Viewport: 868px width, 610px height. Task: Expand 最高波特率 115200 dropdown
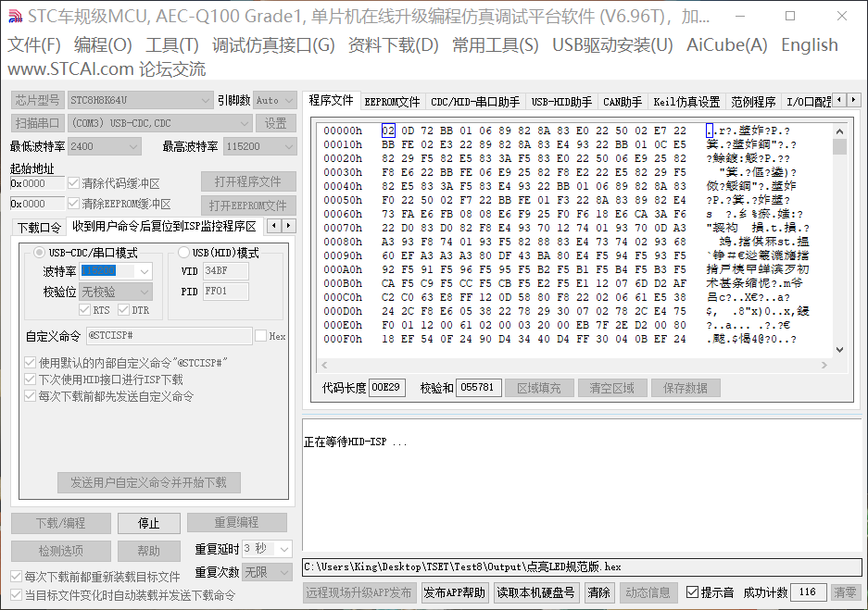pyautogui.click(x=288, y=146)
